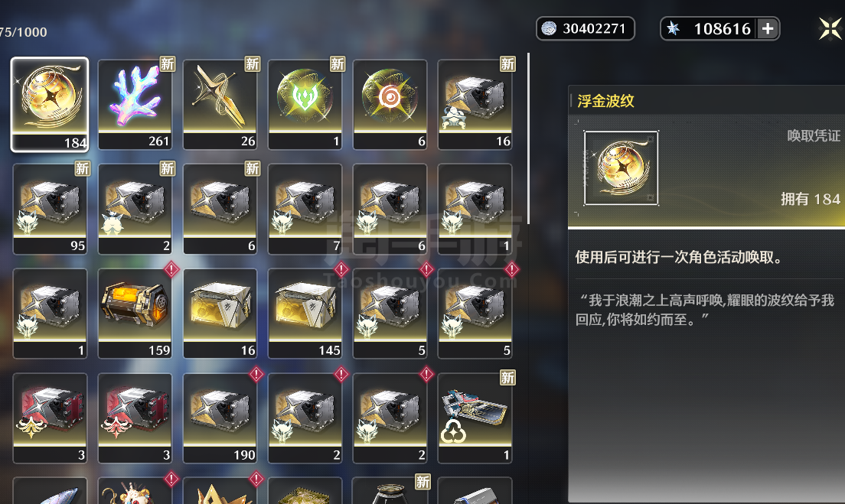This screenshot has height=504, width=845.
Task: Open the orange glowing crate with 159
Action: coord(135,314)
